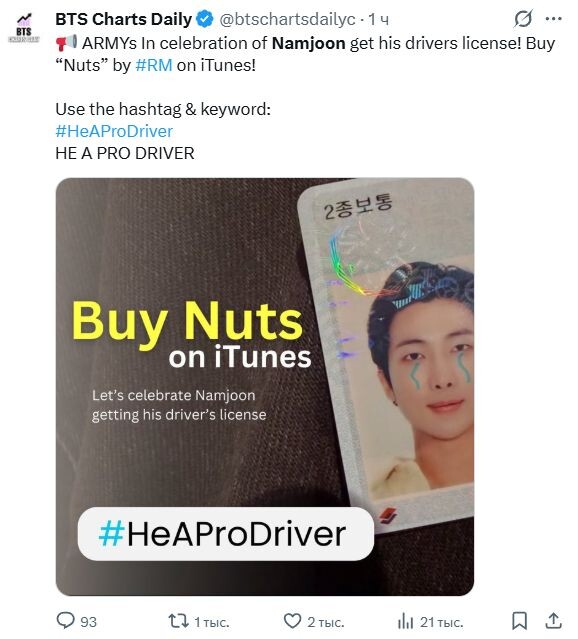The height and width of the screenshot is (639, 578).
Task: Bookmark this post
Action: [520, 621]
